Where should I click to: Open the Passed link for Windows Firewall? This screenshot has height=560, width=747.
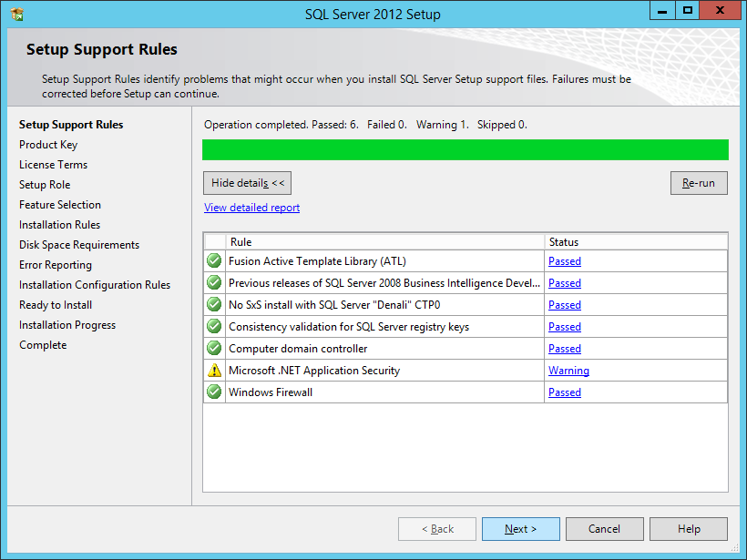point(564,392)
